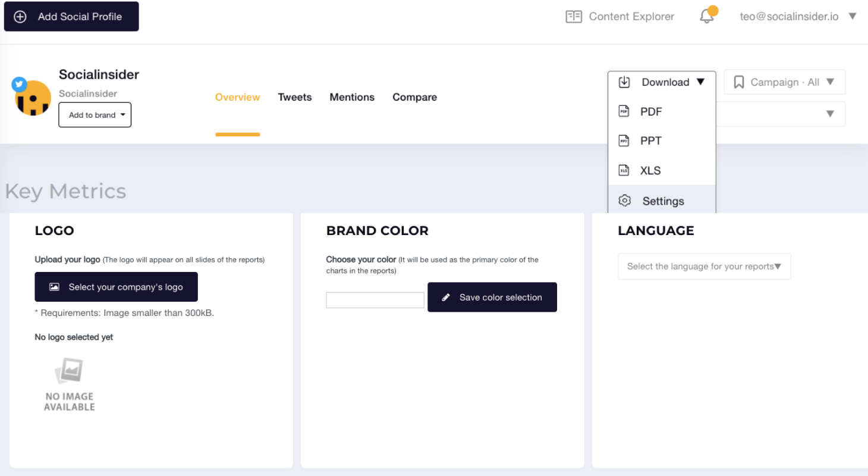Viewport: 868px width, 476px height.
Task: Click teo@socialinsider.io account email
Action: (789, 17)
